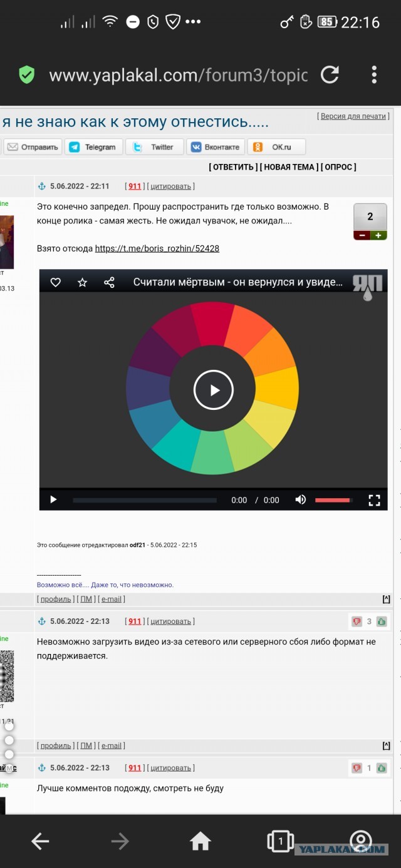Click цитировать in the 22:11 post
This screenshot has width=401, height=868.
pyautogui.click(x=170, y=186)
